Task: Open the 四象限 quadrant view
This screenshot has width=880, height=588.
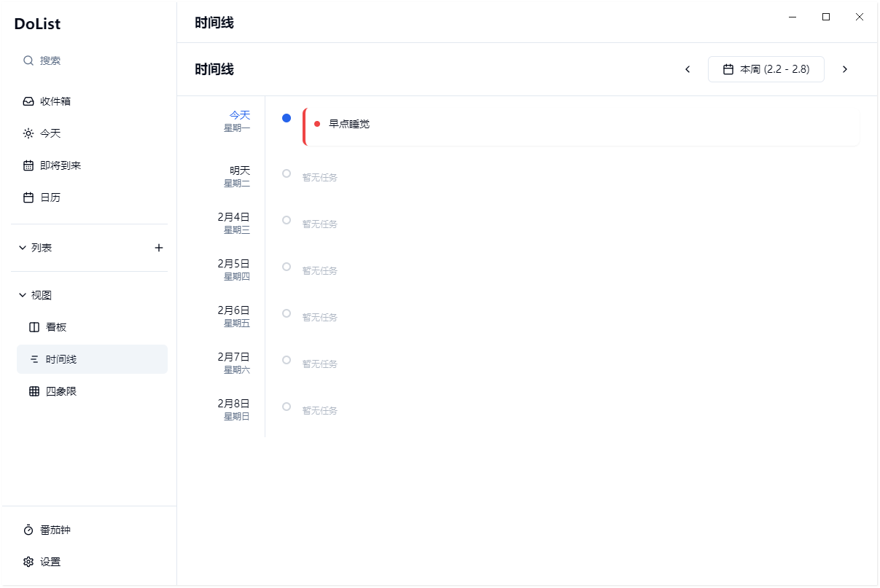Action: pos(58,391)
